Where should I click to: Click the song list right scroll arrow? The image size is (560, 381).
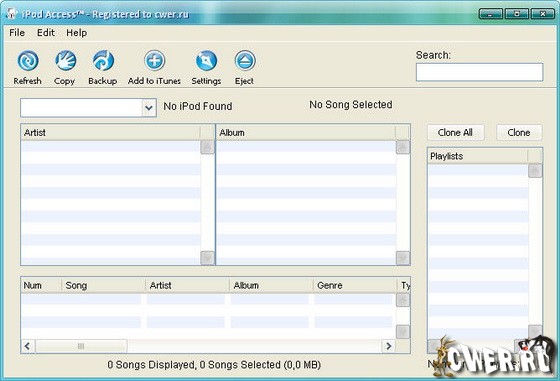389,346
